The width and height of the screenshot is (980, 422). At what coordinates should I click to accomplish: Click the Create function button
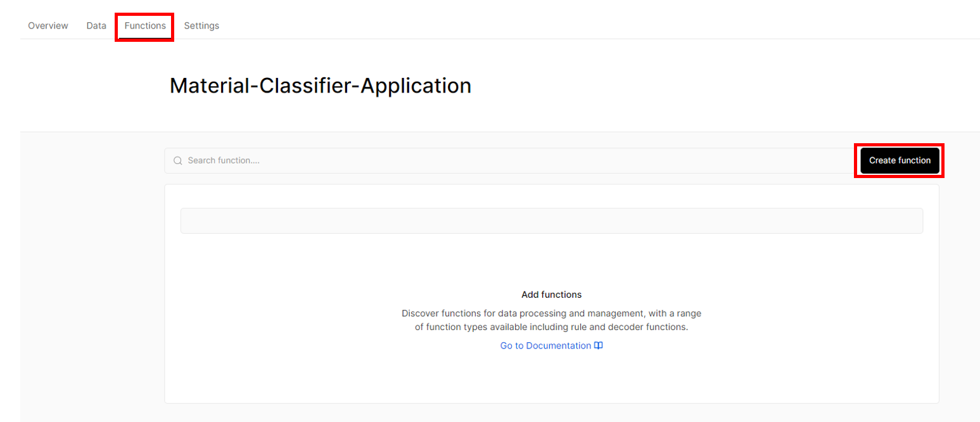tap(900, 160)
